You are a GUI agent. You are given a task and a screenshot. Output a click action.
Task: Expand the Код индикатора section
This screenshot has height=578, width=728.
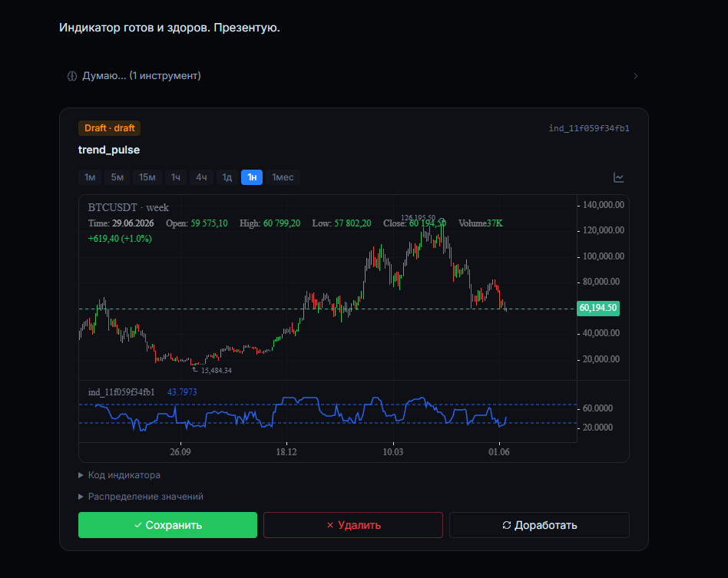tap(119, 475)
